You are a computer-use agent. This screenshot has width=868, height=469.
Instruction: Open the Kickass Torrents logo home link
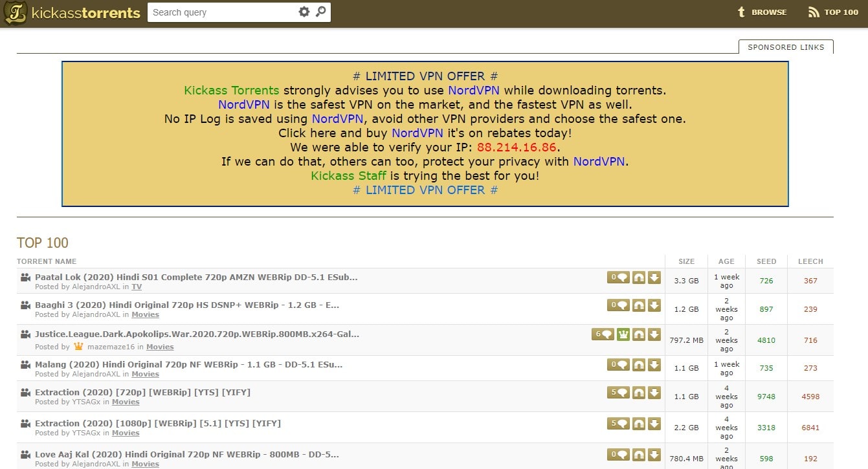(x=72, y=13)
